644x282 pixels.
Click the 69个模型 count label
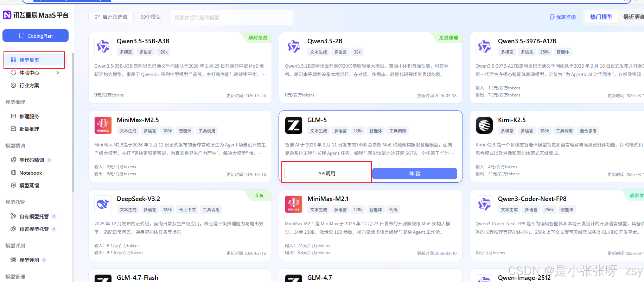(151, 17)
